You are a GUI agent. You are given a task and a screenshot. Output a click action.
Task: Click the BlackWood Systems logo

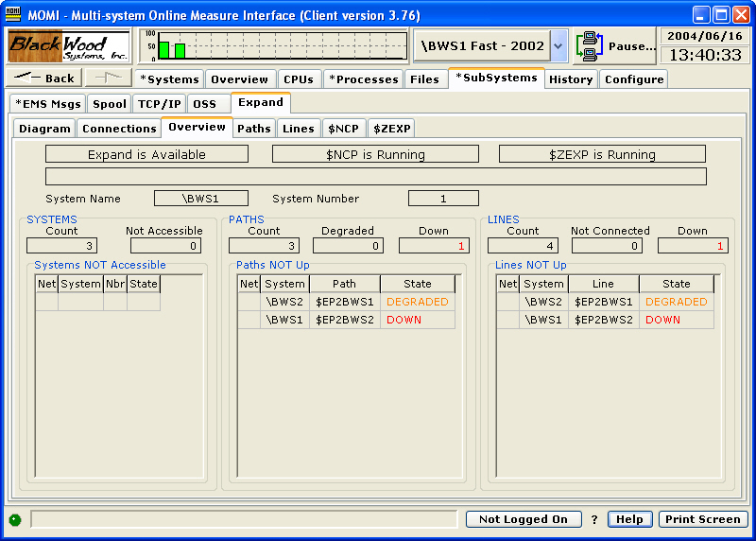pos(69,45)
